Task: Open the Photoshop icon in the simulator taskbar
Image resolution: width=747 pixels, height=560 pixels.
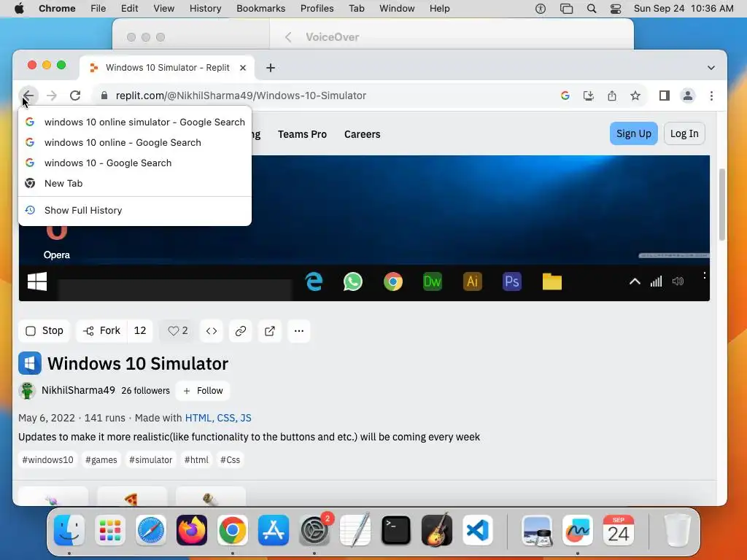Action: click(x=511, y=281)
